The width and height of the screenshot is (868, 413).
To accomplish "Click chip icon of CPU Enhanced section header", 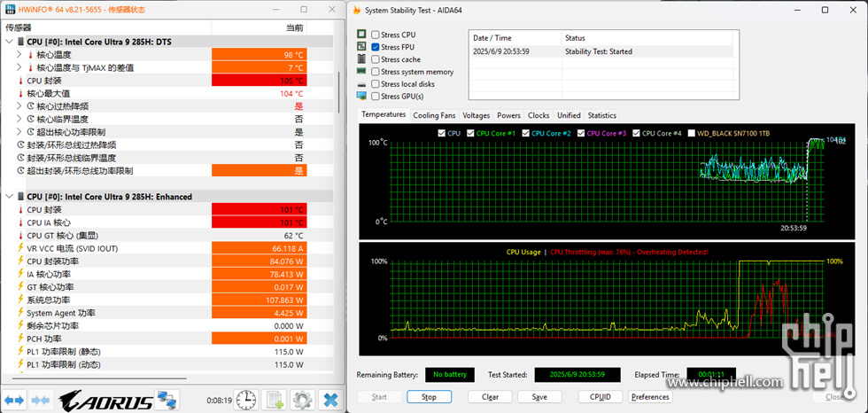I will [21, 197].
